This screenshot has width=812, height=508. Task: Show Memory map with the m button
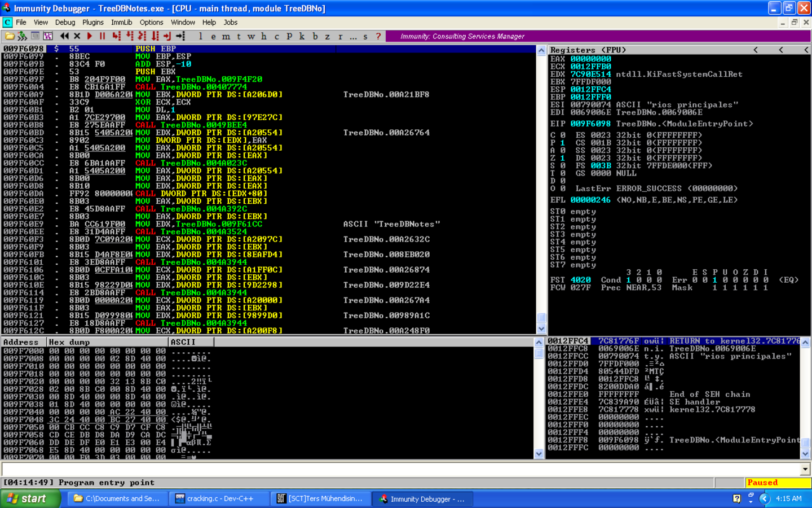pyautogui.click(x=226, y=36)
